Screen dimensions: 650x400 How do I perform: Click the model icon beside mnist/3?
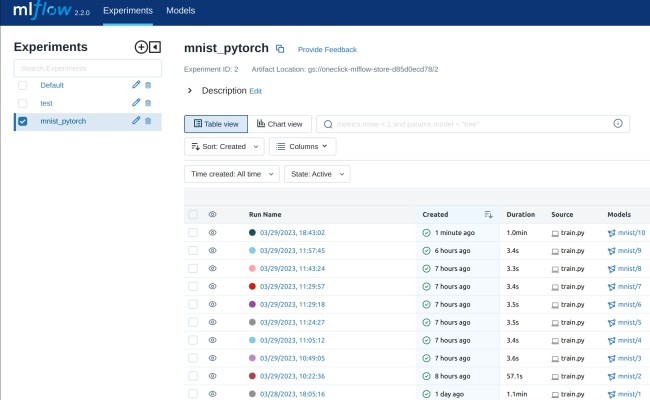pyautogui.click(x=611, y=359)
